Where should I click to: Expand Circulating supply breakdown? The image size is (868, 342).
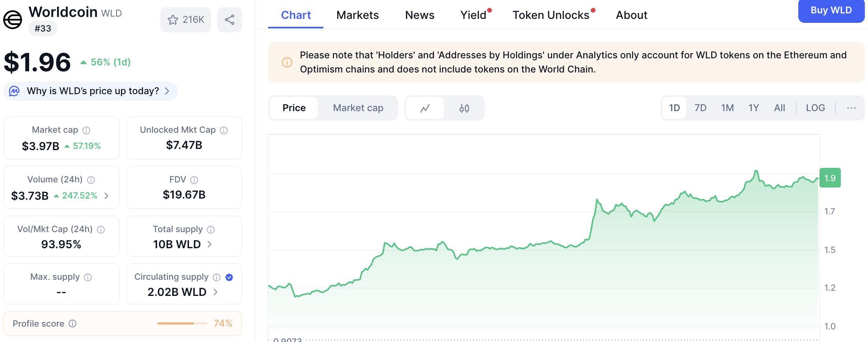click(215, 292)
